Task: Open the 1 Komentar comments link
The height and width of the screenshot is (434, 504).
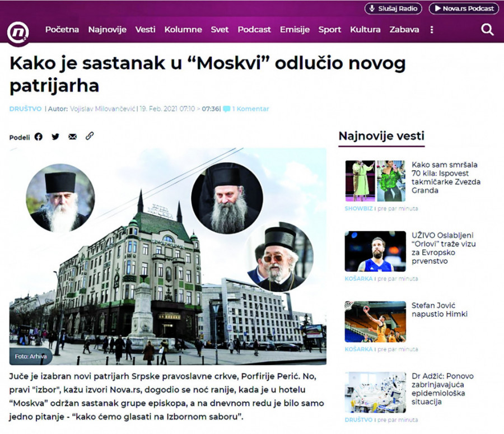Action: pyautogui.click(x=246, y=109)
